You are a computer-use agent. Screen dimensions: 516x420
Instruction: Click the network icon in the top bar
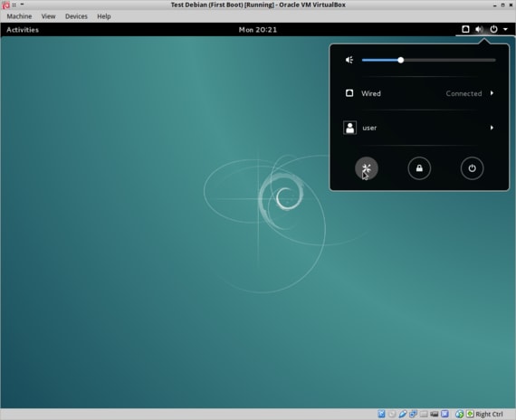[x=465, y=29]
